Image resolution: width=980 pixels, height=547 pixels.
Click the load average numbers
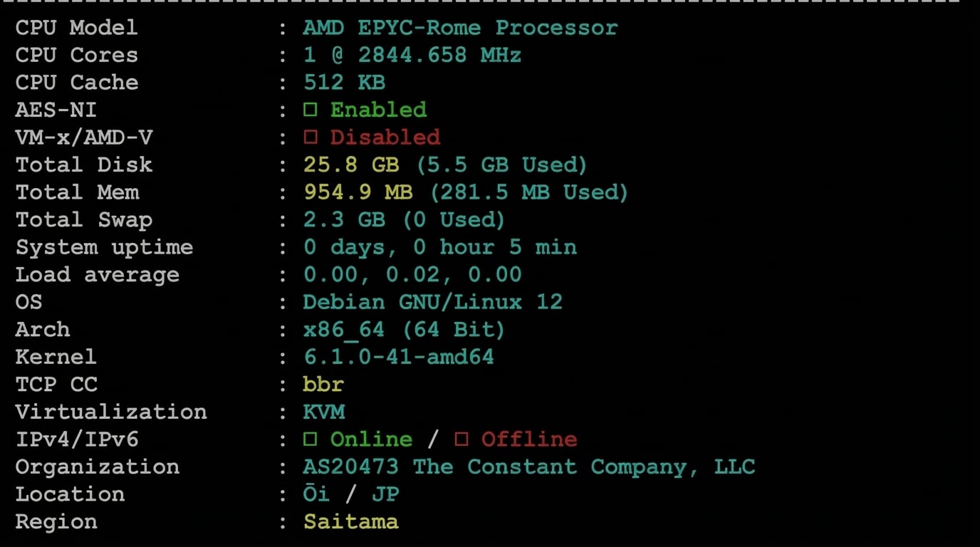tap(412, 275)
